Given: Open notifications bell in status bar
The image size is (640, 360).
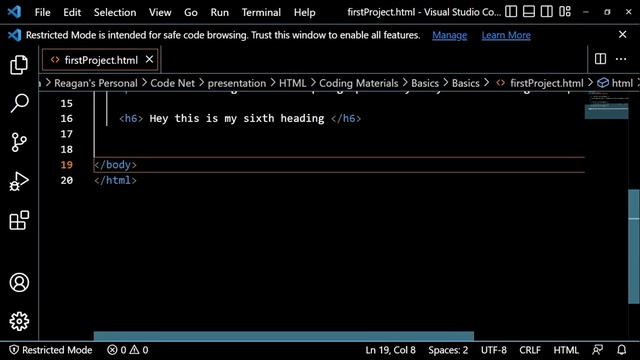Looking at the screenshot, I should pos(621,350).
